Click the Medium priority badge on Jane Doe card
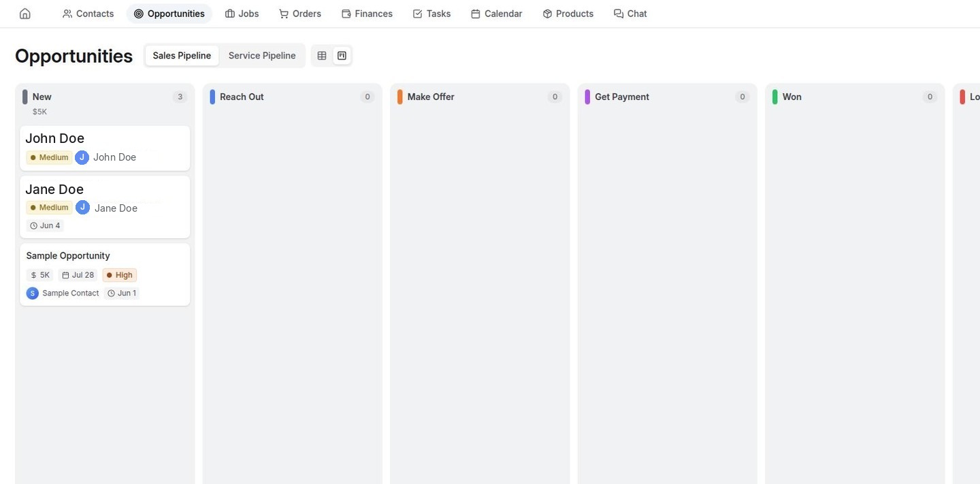 (x=49, y=208)
